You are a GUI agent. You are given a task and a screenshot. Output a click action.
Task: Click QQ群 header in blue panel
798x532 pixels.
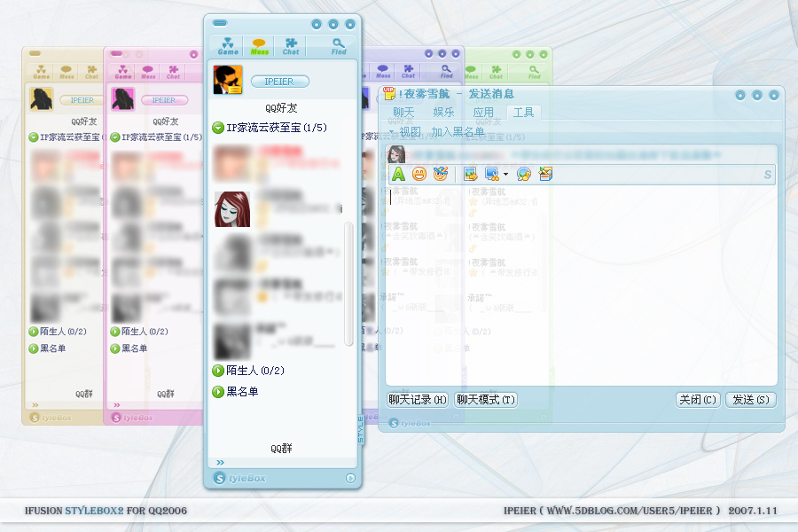[281, 449]
